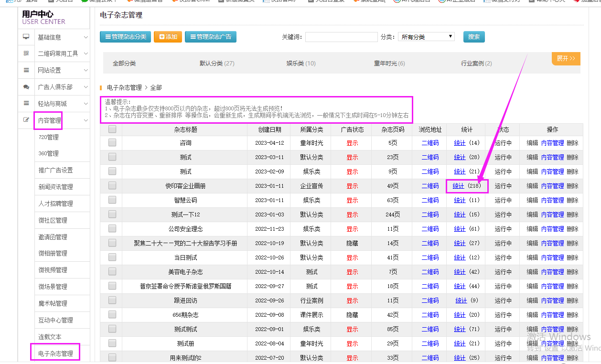This screenshot has width=601, height=364.
Task: Tick the checkbox for 快印客企业画册 row
Action: pos(112,185)
